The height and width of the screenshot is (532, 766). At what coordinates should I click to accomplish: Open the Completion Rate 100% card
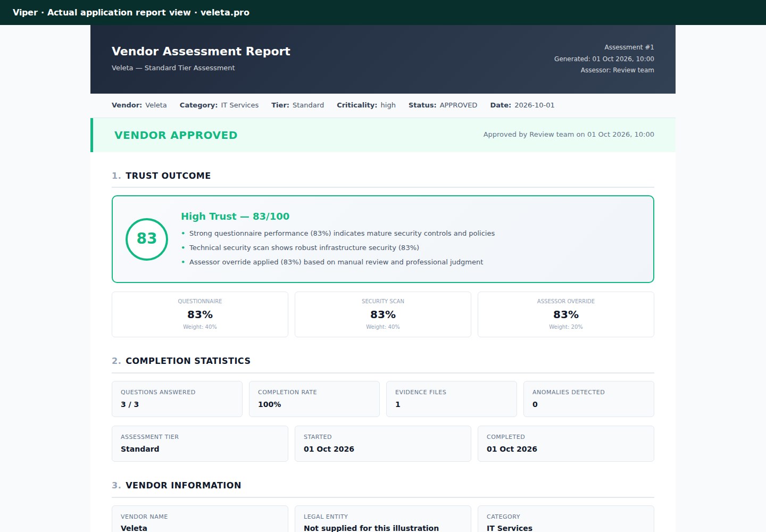[x=314, y=399]
